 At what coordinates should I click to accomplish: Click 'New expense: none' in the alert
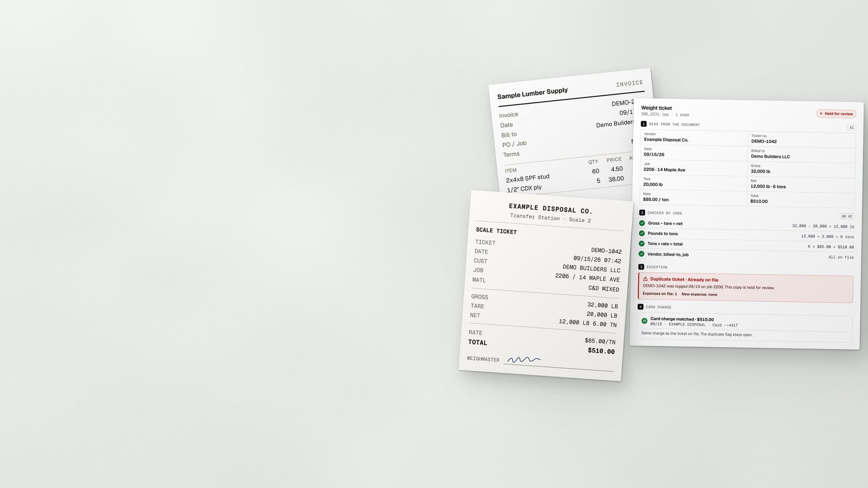(x=699, y=294)
